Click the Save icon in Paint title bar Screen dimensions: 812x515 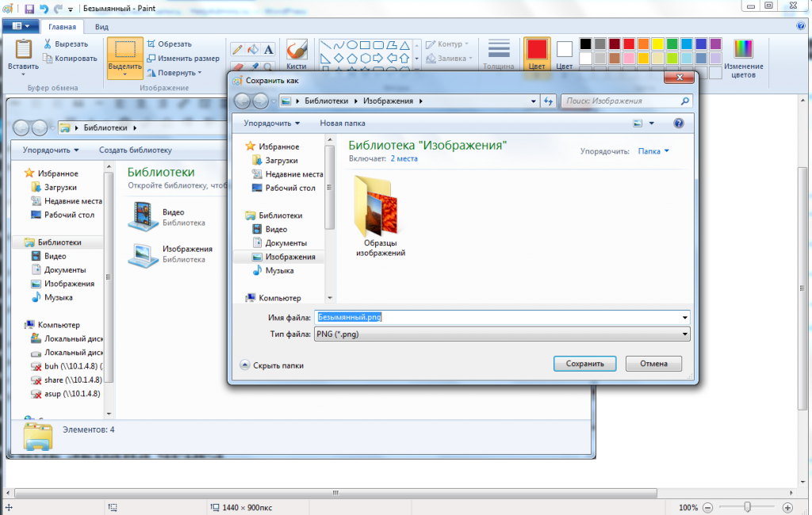click(x=29, y=9)
